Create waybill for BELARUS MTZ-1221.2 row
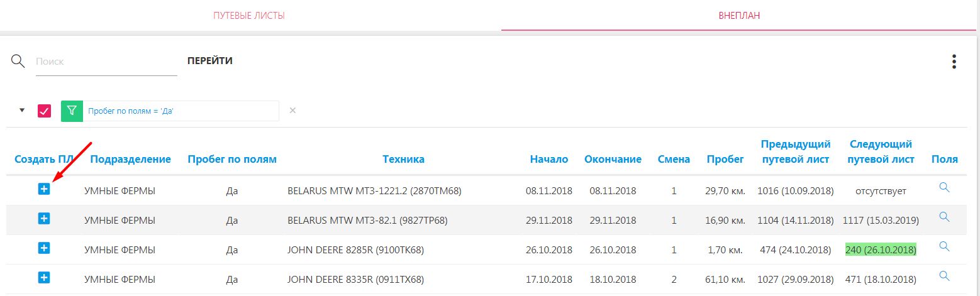Screen dimensions: 980x296 click(x=43, y=189)
